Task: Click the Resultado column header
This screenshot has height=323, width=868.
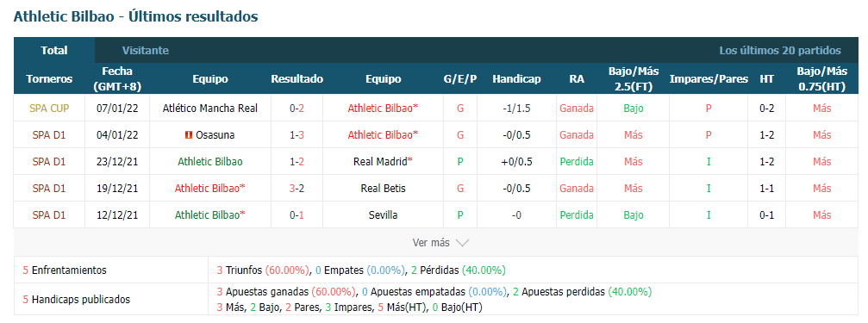Action: (297, 79)
